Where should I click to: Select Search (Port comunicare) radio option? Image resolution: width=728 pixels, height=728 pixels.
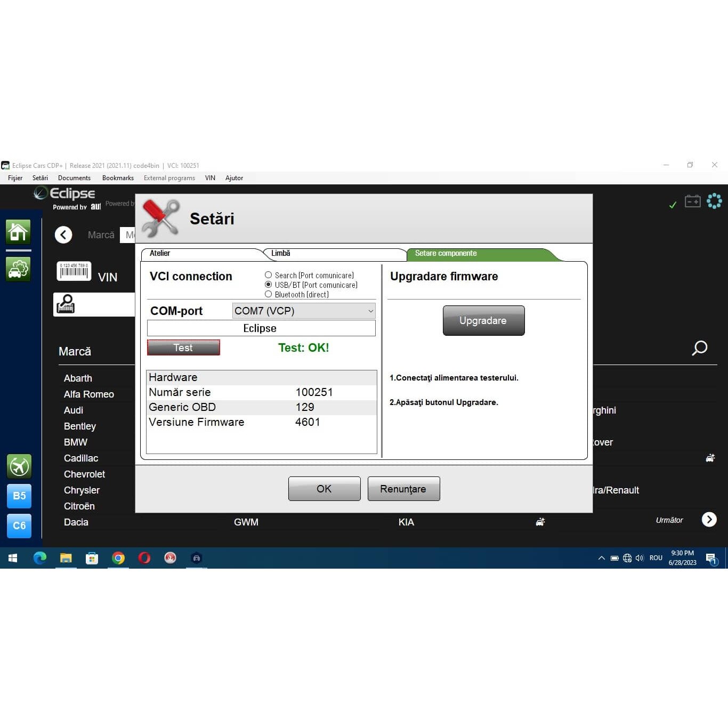coord(269,275)
